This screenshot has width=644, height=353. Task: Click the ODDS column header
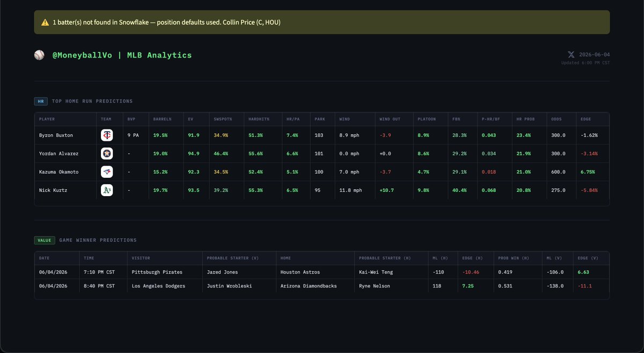(556, 119)
